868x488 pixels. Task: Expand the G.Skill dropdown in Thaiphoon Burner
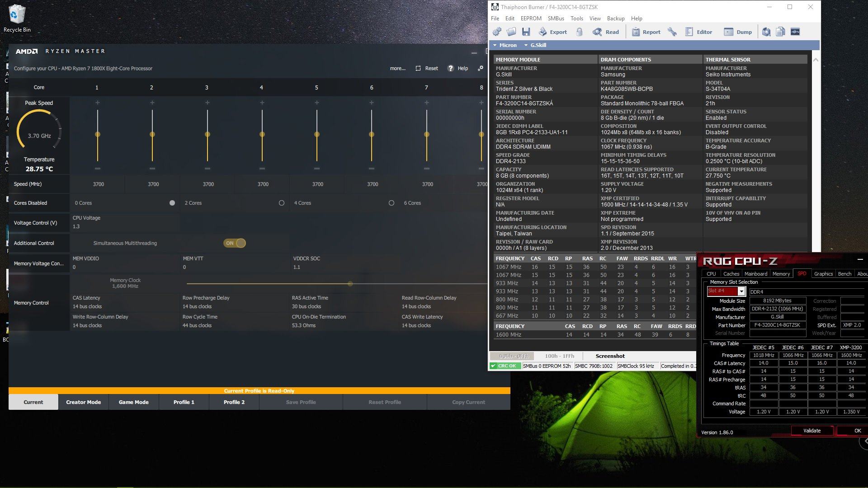(x=535, y=45)
